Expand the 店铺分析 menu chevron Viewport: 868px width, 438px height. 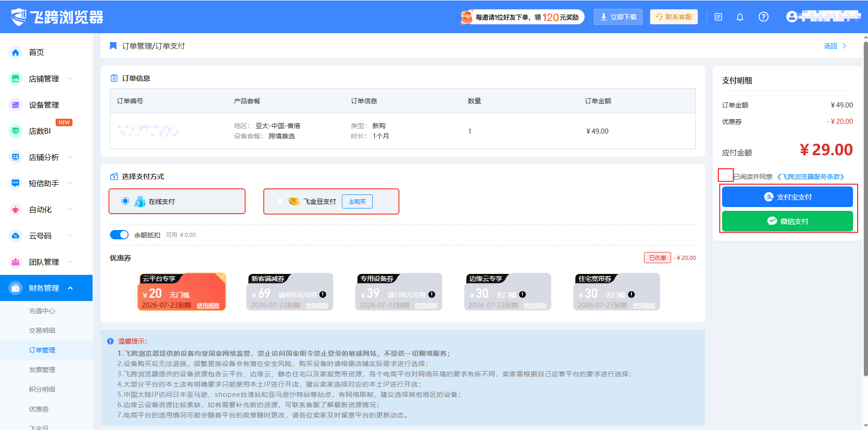pos(70,157)
